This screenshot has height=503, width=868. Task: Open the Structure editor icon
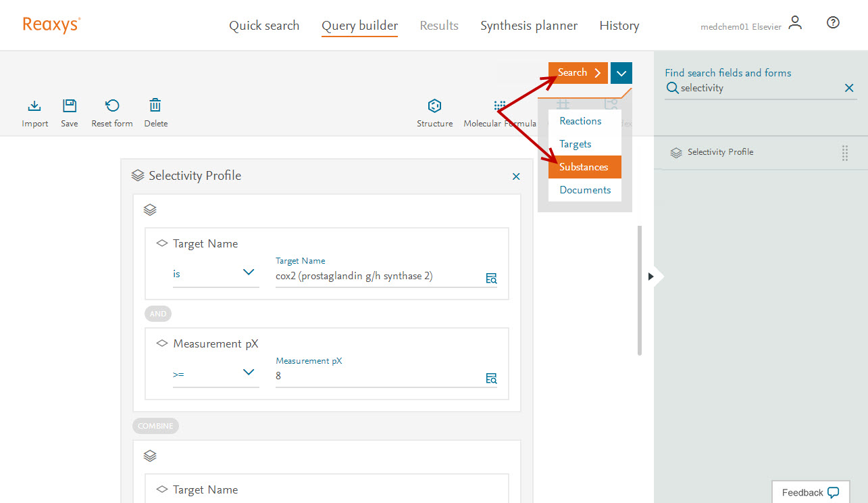pos(434,106)
